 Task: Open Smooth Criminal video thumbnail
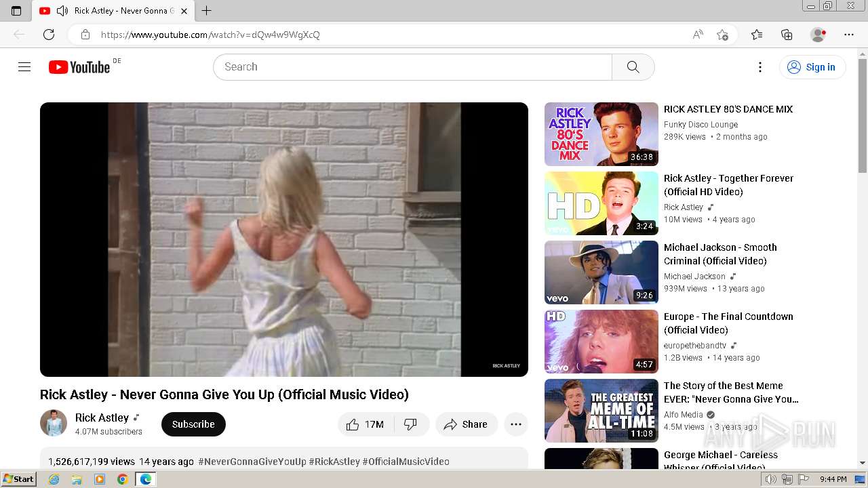pos(601,272)
